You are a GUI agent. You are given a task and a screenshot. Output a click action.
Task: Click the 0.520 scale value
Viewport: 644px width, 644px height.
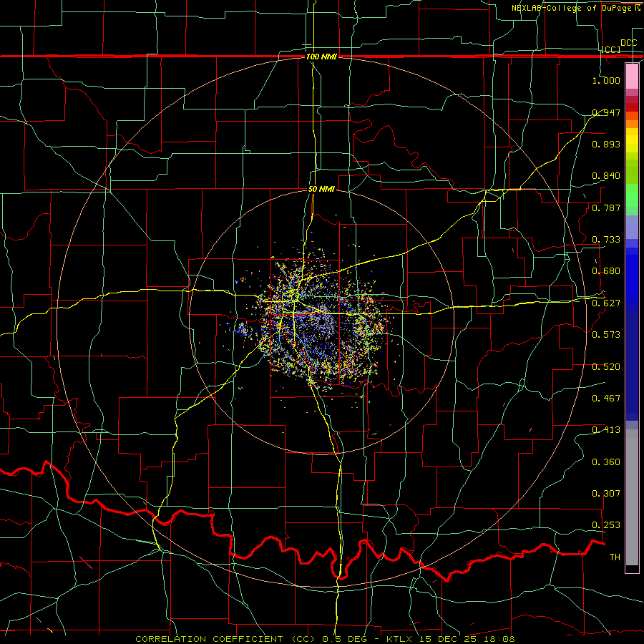coord(606,367)
